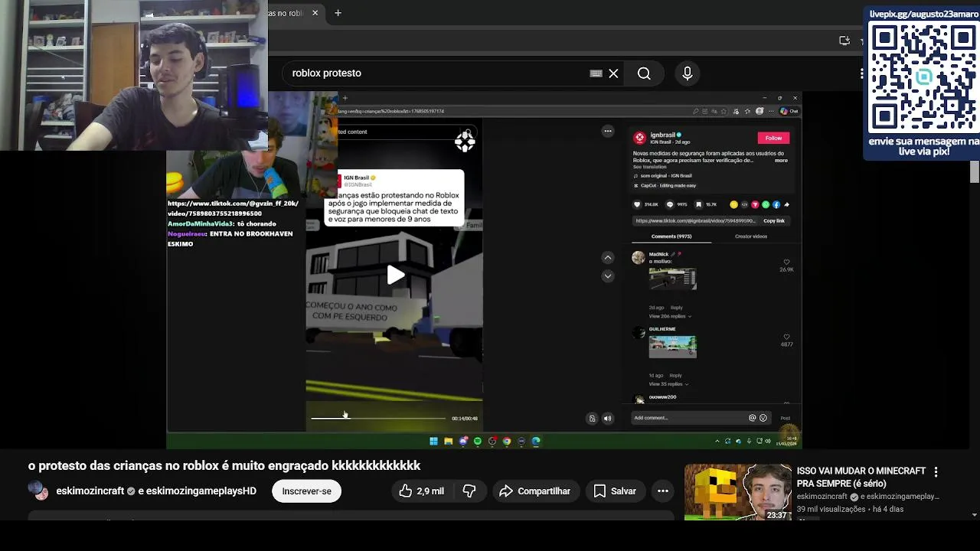
Task: Focus the 'roblox protesto' search field
Action: point(436,73)
